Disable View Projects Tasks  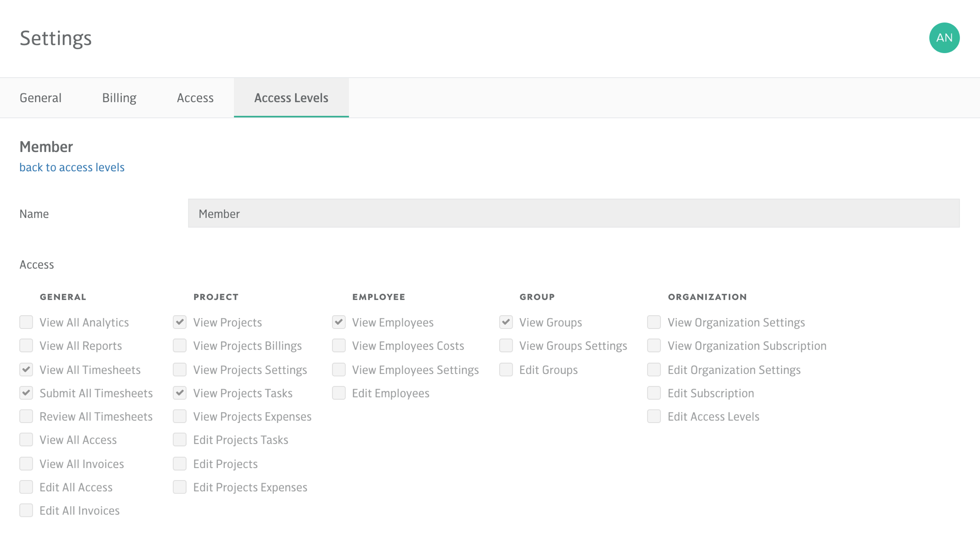point(180,393)
